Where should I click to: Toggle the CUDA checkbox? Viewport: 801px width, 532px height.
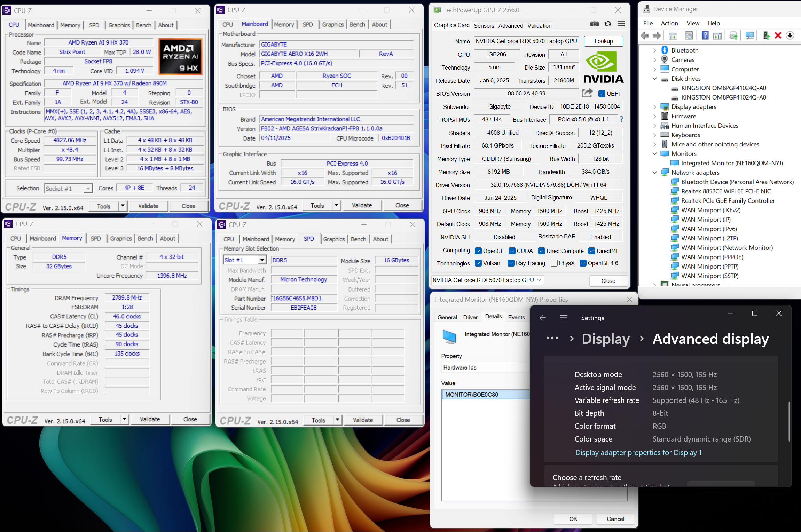[512, 251]
